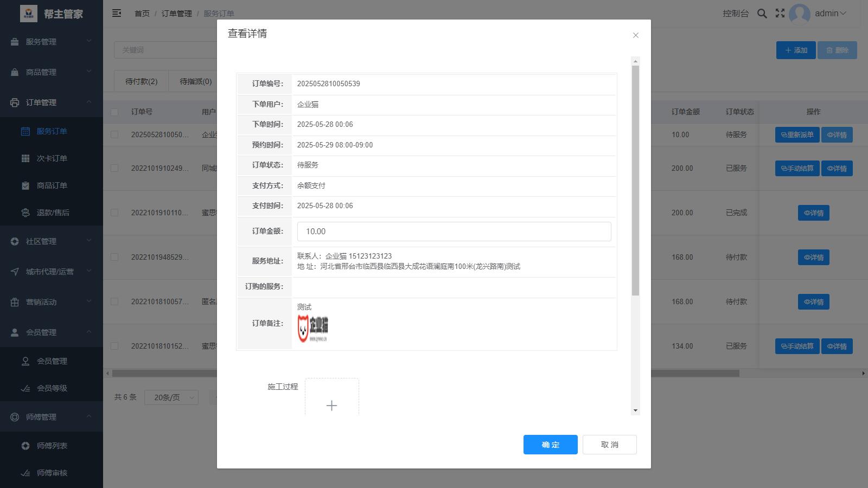Close the 查看详情 dialog with X
The width and height of the screenshot is (868, 488).
pos(636,35)
